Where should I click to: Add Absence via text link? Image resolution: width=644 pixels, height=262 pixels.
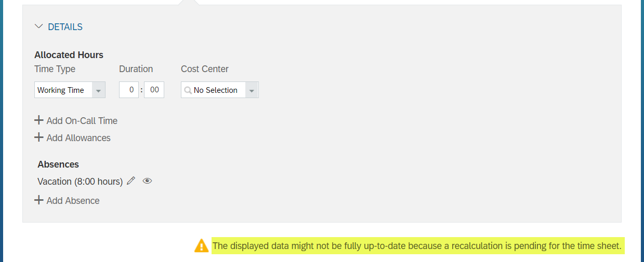click(73, 201)
